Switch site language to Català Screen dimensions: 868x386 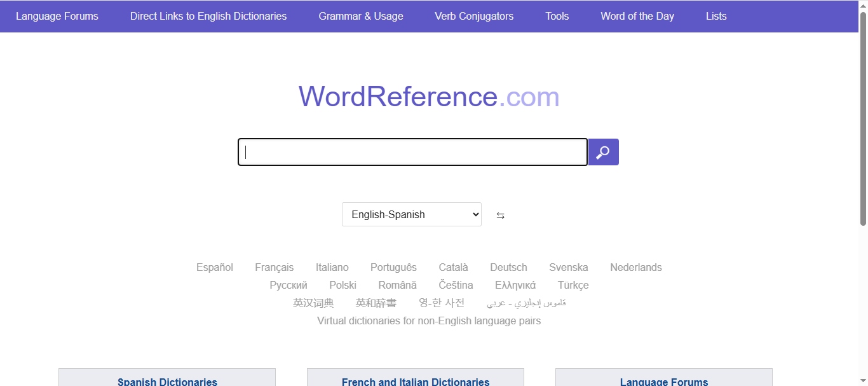click(x=454, y=267)
